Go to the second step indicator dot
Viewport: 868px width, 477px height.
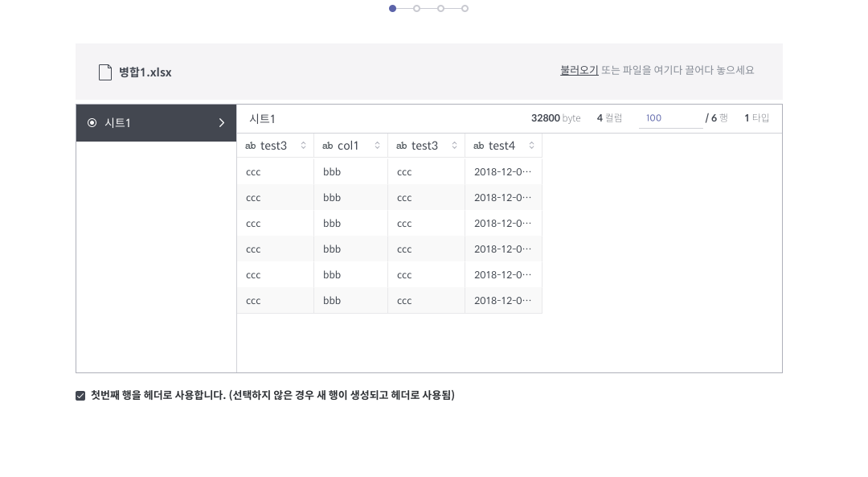(417, 8)
